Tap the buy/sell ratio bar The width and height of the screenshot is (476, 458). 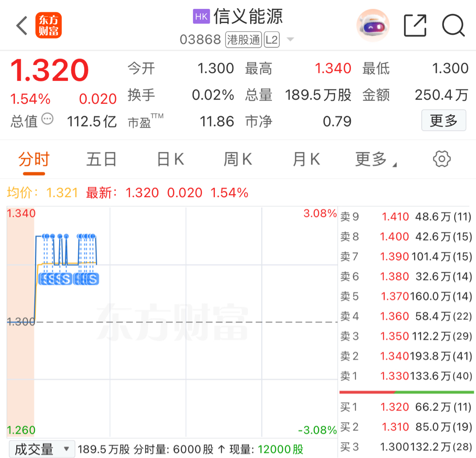[x=406, y=392]
